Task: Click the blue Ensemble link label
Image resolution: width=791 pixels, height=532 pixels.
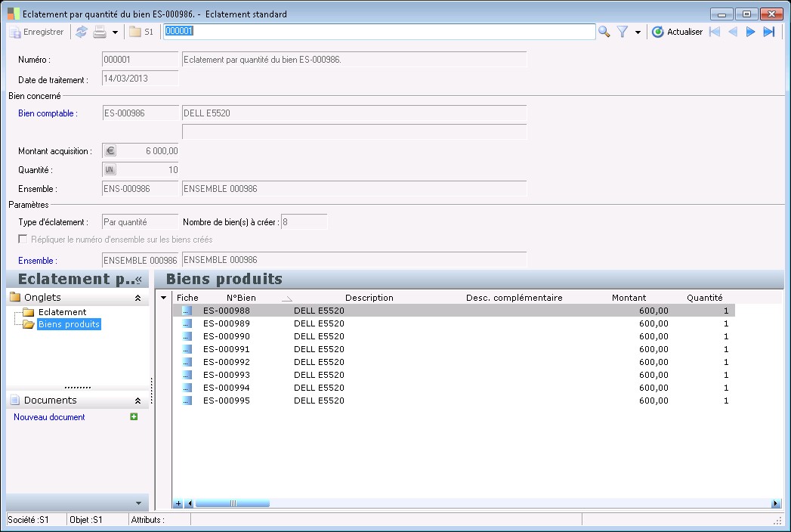Action: (37, 261)
